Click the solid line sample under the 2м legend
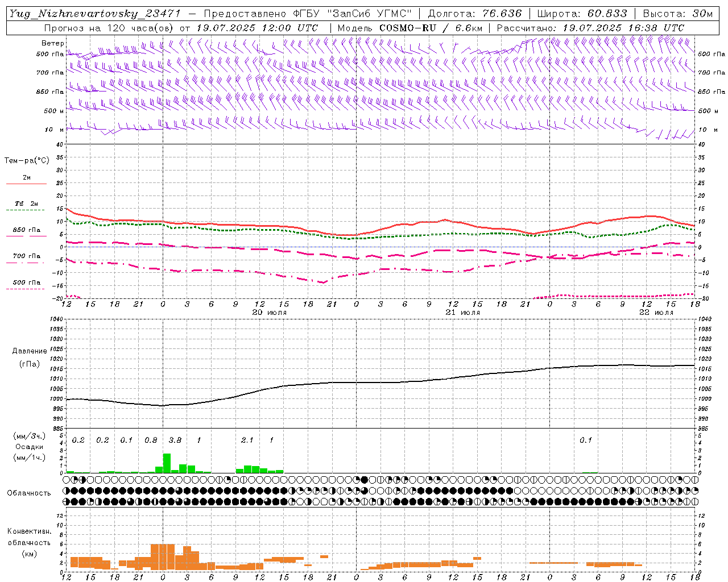The height and width of the screenshot is (582, 728). click(26, 184)
